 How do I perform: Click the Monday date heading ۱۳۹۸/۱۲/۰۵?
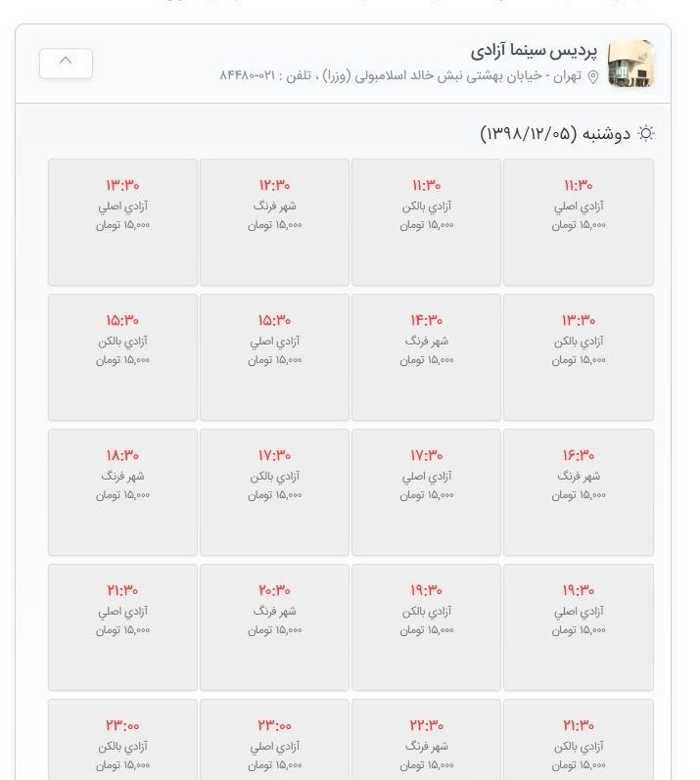555,133
